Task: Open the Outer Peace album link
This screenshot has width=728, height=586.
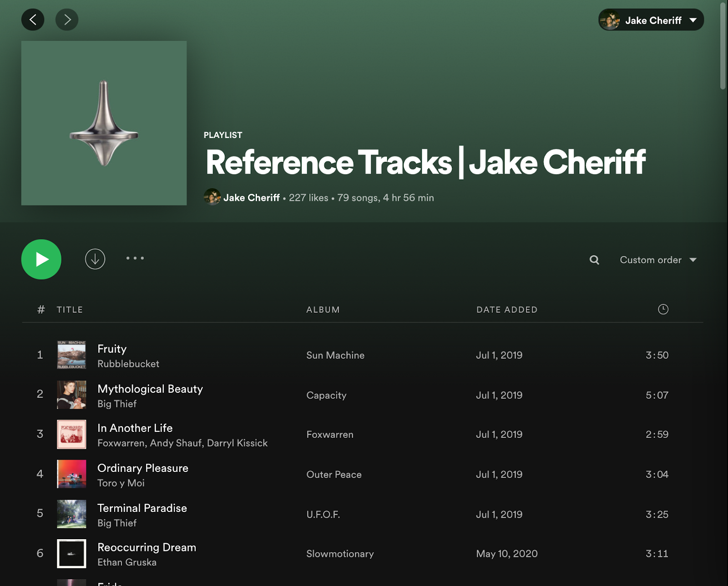Action: (334, 475)
